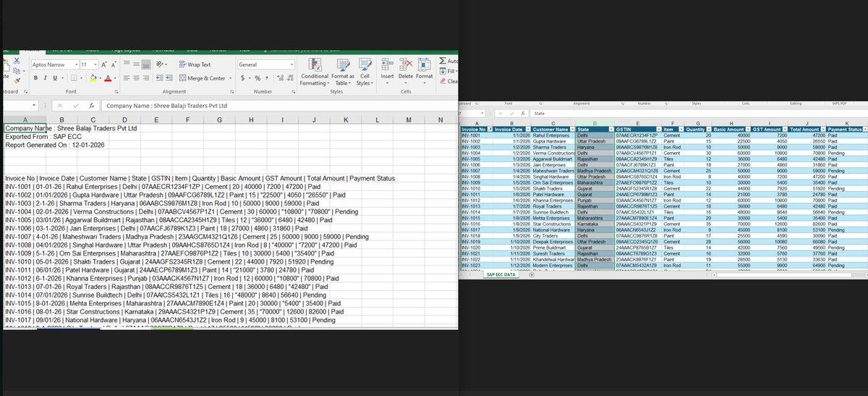Click the Borders icon
This screenshot has height=396, width=868.
point(74,77)
